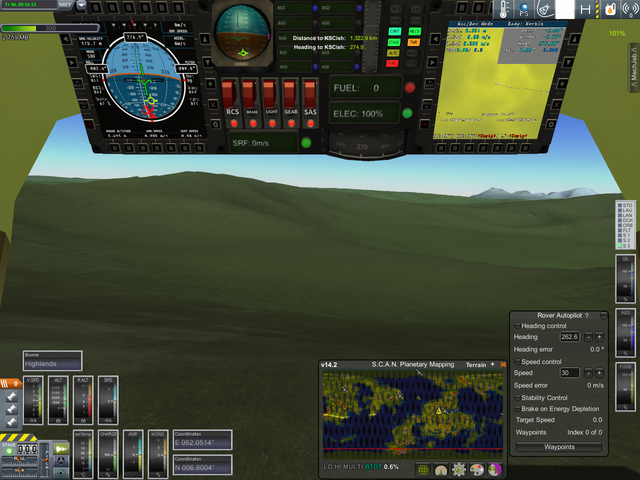Open the PS PlanetShine toolbar icon
This screenshot has width=640, height=480.
click(524, 9)
